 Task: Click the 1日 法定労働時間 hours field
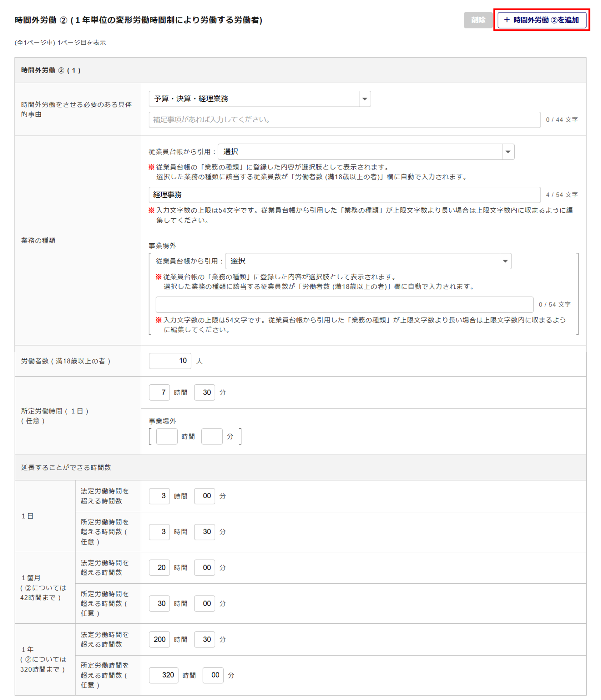point(159,496)
